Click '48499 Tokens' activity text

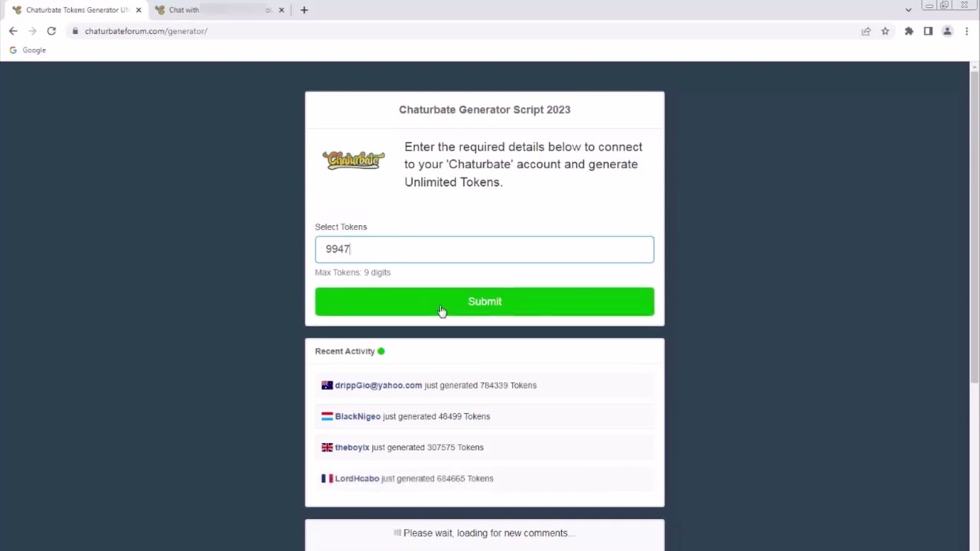[x=464, y=416]
